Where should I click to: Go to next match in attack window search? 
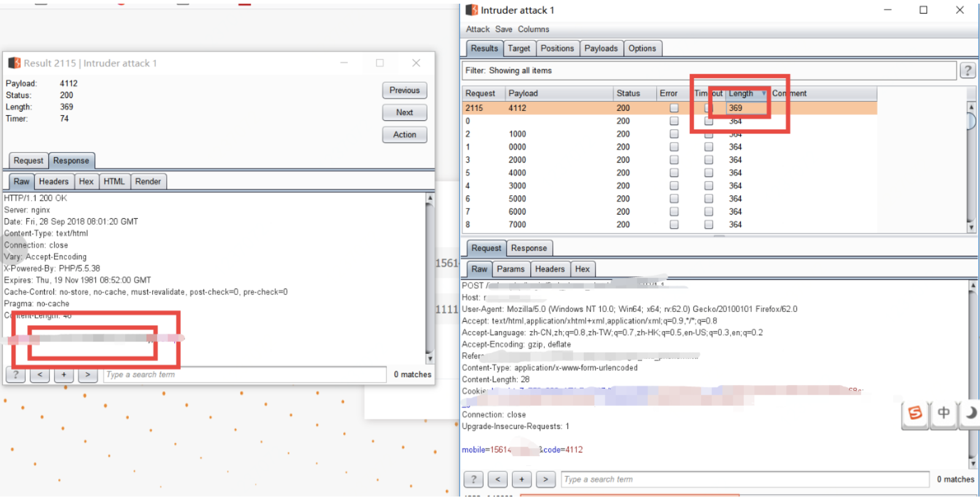(545, 479)
